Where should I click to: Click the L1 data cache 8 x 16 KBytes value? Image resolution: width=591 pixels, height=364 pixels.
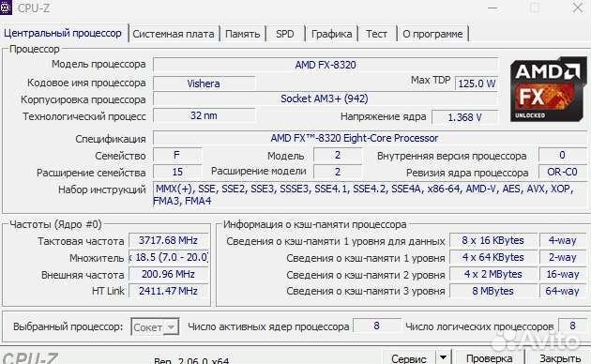point(492,240)
